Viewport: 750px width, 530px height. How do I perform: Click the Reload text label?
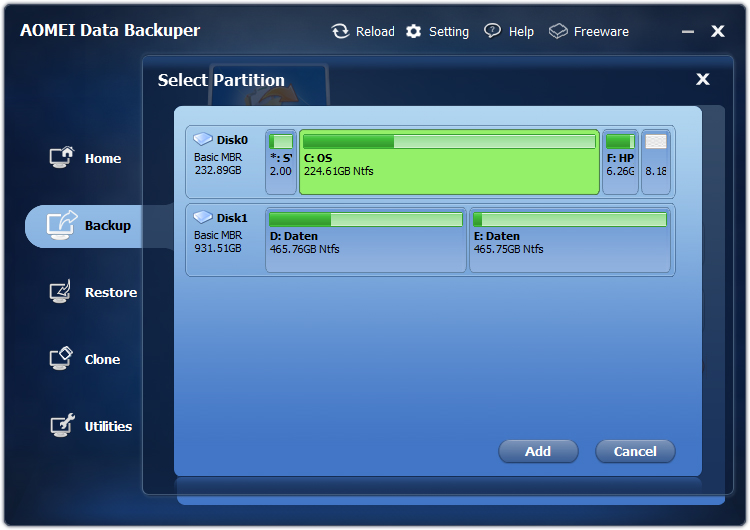pyautogui.click(x=375, y=32)
